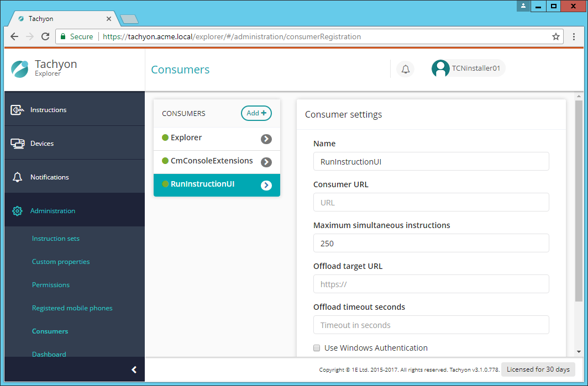Select the RunInstructionUI consumer row
The width and height of the screenshot is (588, 386).
(x=217, y=185)
